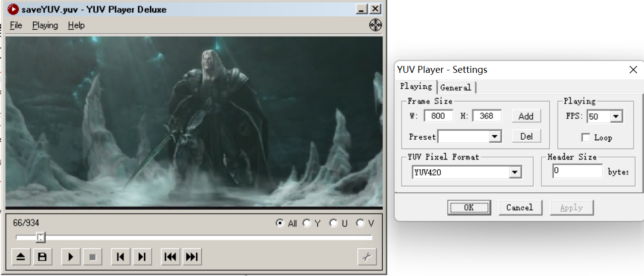Click the Header Size bytes field
The height and width of the screenshot is (276, 644).
(578, 171)
